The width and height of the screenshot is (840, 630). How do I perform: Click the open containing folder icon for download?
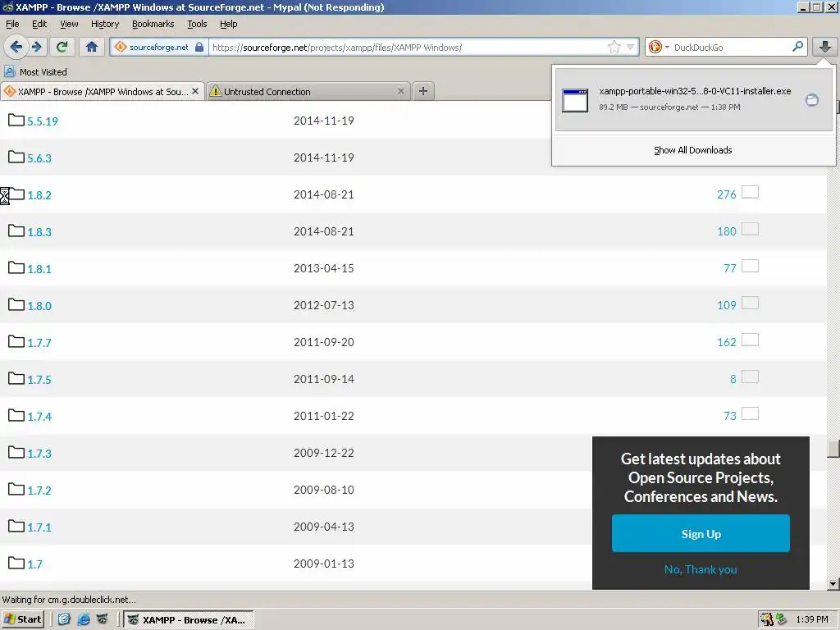[812, 100]
